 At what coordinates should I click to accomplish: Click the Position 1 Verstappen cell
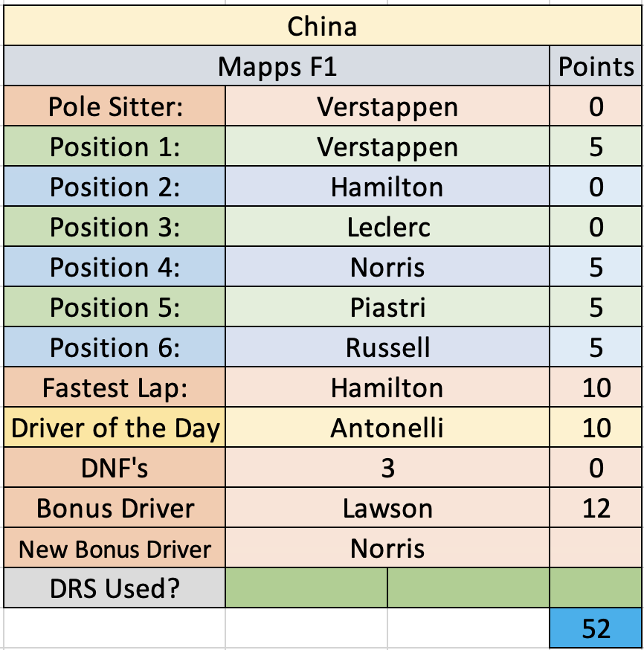point(387,147)
